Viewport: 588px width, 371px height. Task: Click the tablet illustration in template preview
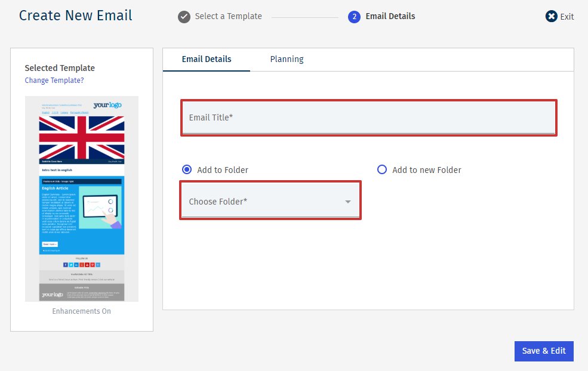click(x=100, y=207)
